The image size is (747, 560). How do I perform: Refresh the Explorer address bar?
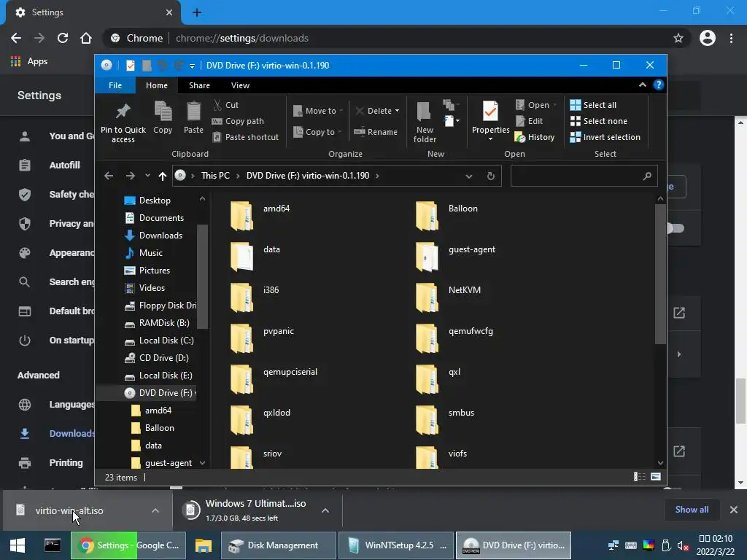(491, 176)
